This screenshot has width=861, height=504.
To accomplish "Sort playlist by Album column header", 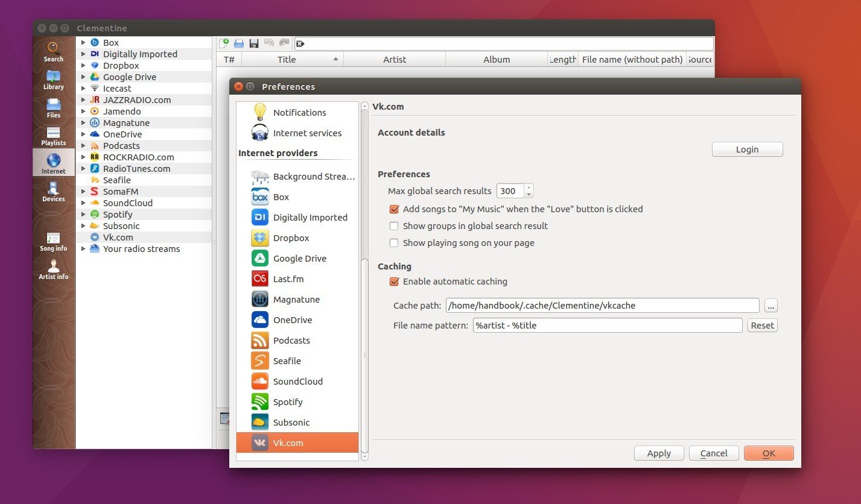I will pos(497,59).
